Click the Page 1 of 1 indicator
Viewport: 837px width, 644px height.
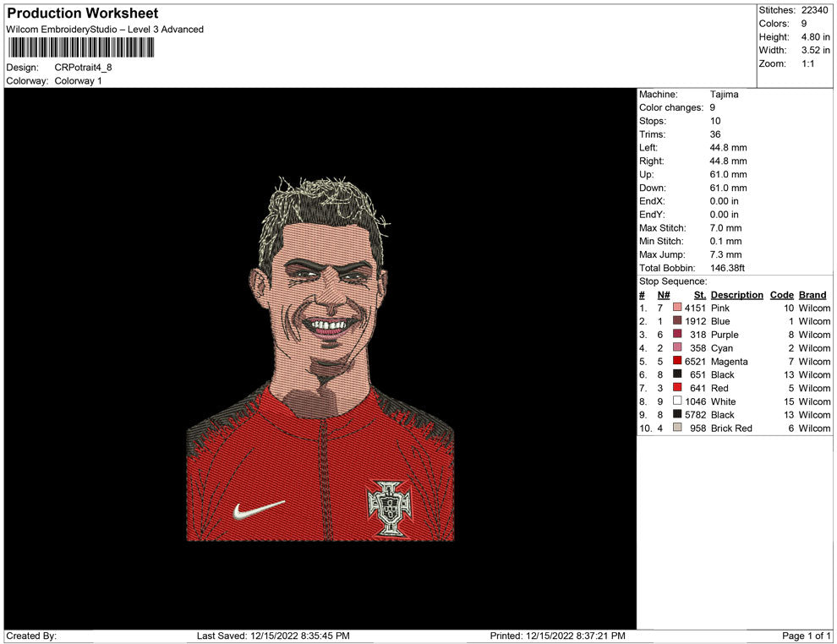pyautogui.click(x=806, y=636)
